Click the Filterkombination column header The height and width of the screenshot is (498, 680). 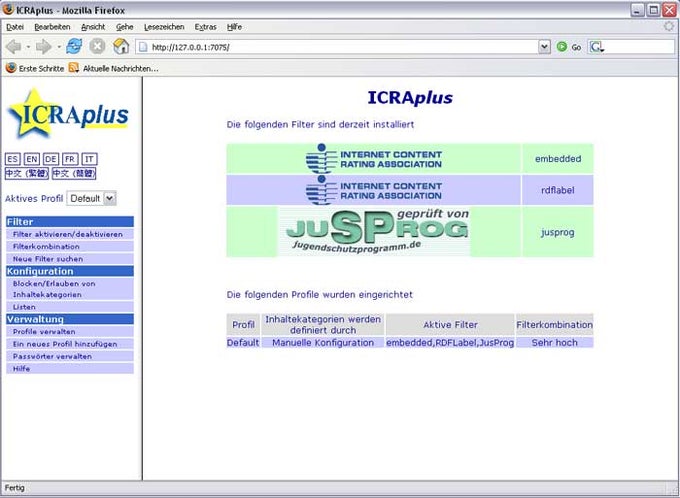point(554,324)
